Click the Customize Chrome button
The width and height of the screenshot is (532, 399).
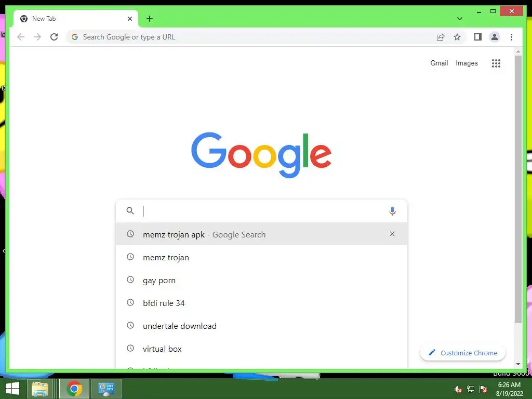462,353
